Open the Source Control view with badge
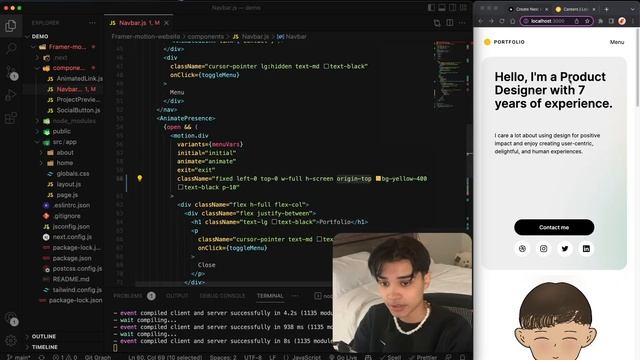 (x=11, y=72)
